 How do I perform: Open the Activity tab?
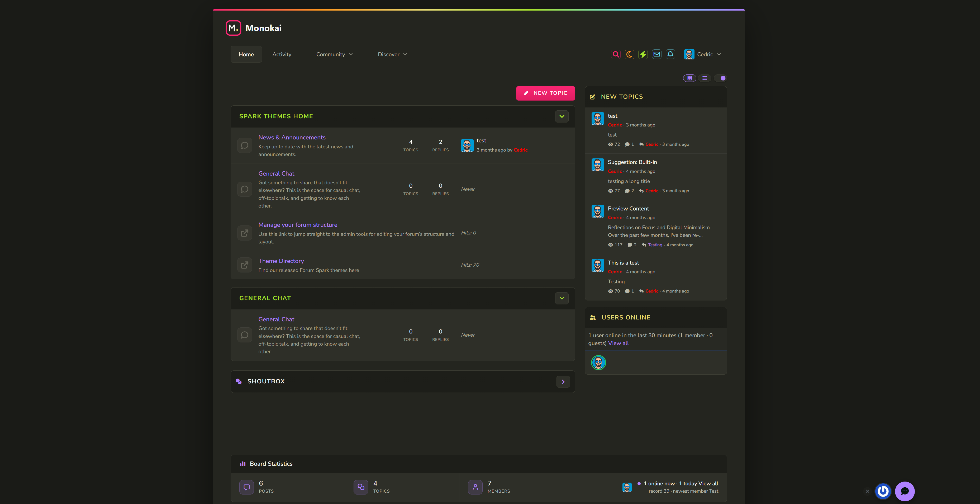point(282,54)
